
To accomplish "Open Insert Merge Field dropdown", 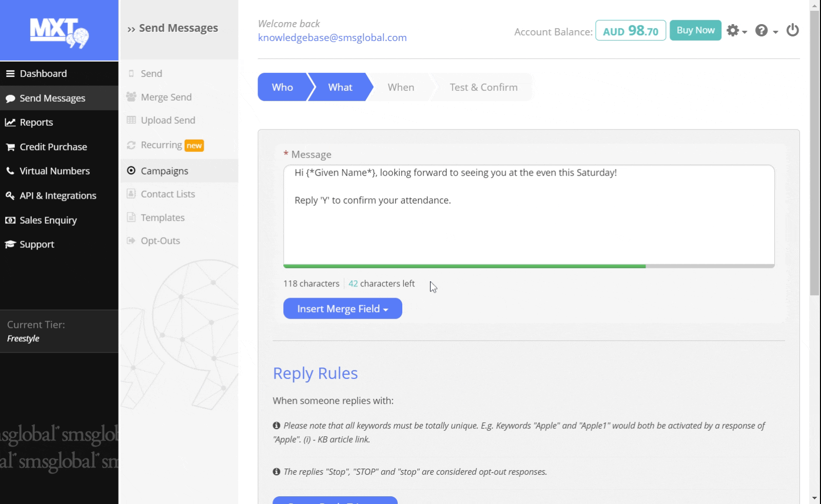I will pyautogui.click(x=342, y=308).
